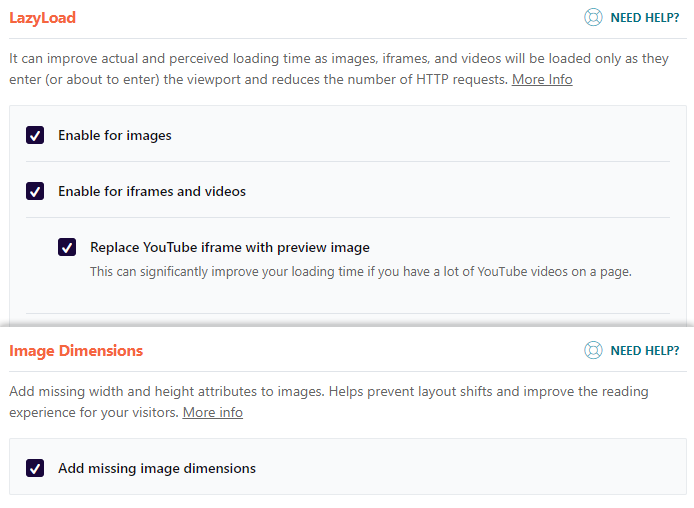694x508 pixels.
Task: Click the lifebuoy help icon beside Image Dimensions
Action: (x=593, y=350)
